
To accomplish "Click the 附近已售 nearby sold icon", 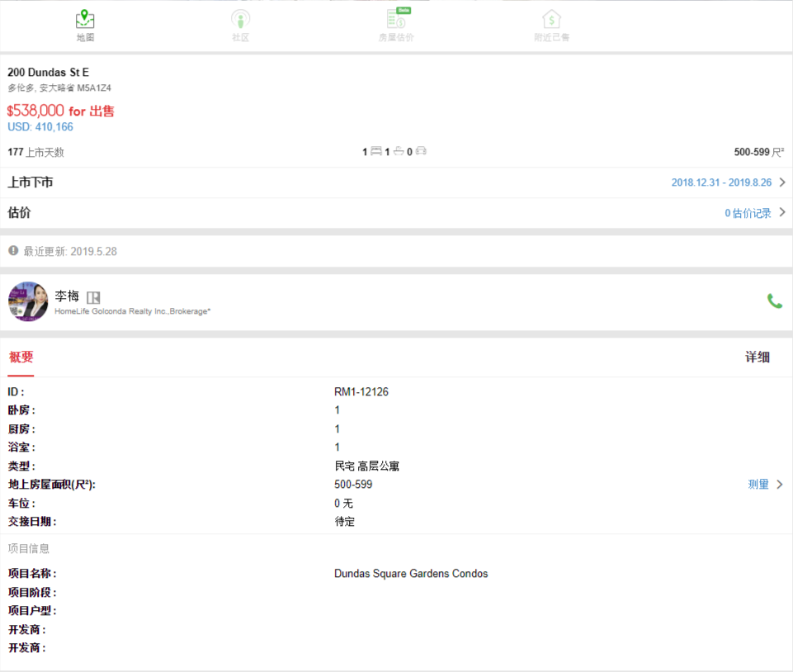I will (x=551, y=20).
